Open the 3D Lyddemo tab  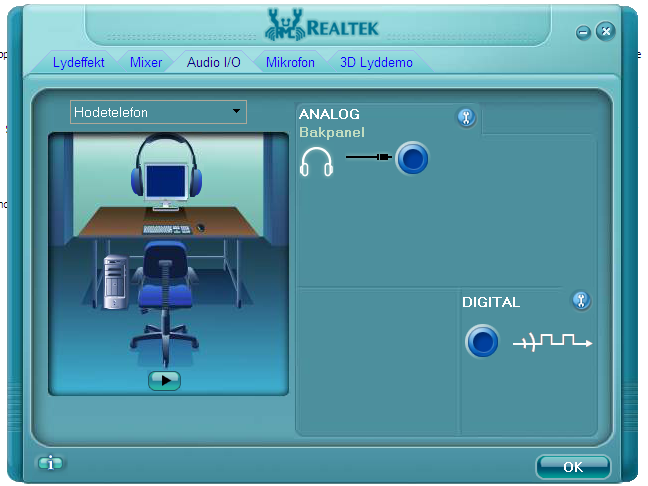[376, 62]
